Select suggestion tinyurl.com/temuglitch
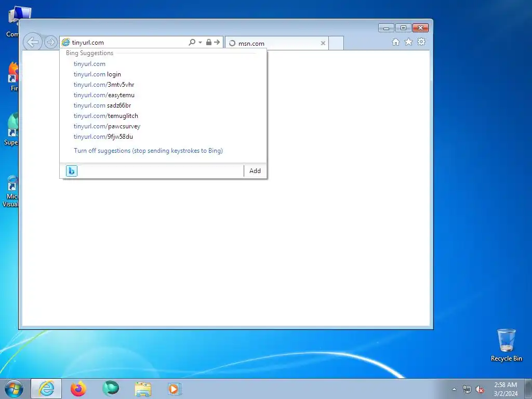The height and width of the screenshot is (399, 532). pyautogui.click(x=106, y=116)
